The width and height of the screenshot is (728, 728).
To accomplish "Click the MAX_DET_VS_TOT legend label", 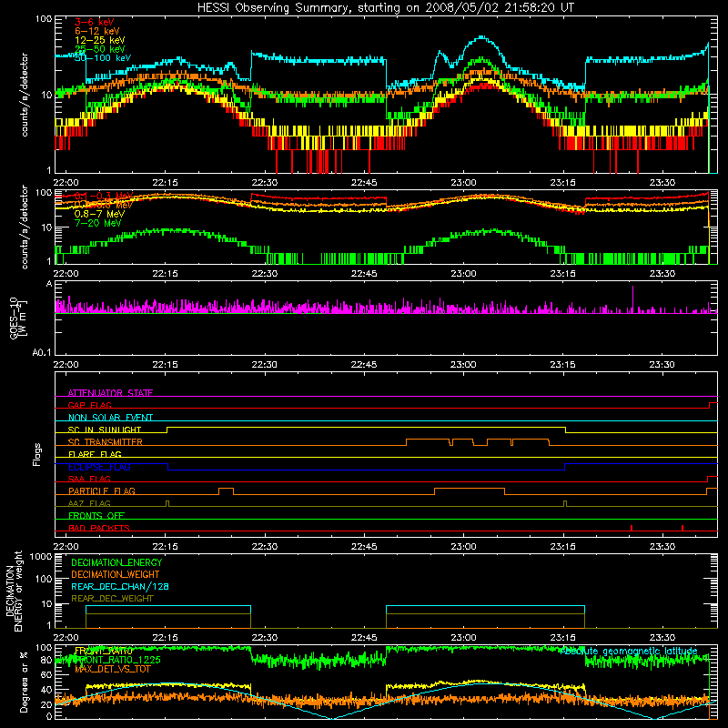I will [x=113, y=669].
